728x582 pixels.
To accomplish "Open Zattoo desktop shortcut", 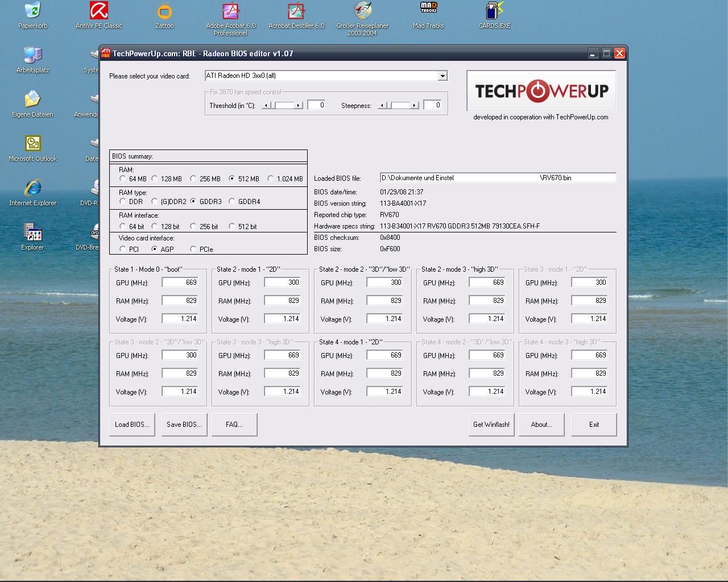I will (x=164, y=15).
